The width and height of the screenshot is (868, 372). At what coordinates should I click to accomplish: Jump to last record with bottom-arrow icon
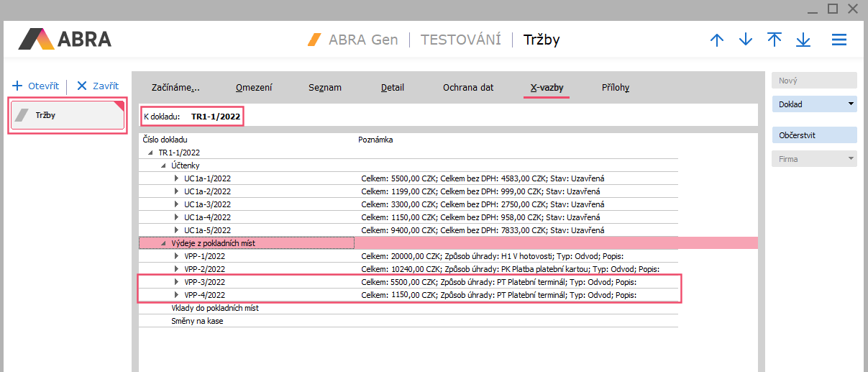tap(803, 40)
